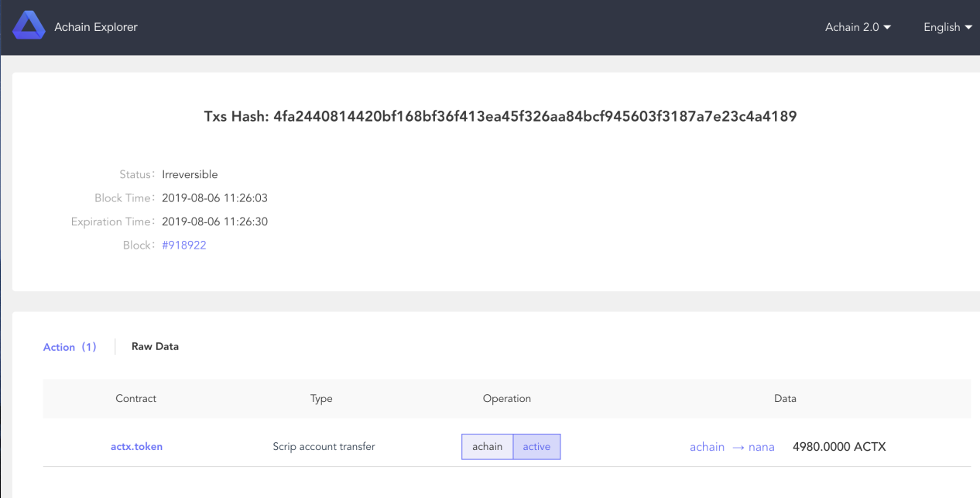
Task: Click the transfer arrow between achain and nana
Action: click(x=738, y=447)
